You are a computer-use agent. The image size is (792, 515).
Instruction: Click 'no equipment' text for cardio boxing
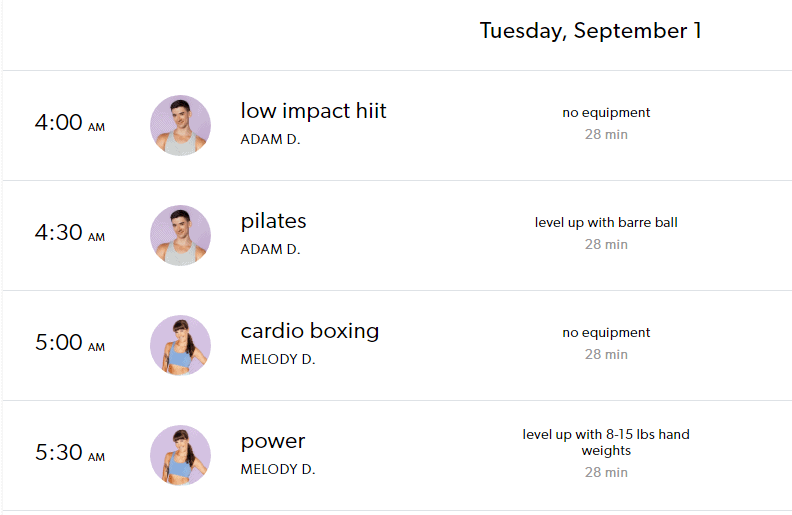(x=606, y=333)
